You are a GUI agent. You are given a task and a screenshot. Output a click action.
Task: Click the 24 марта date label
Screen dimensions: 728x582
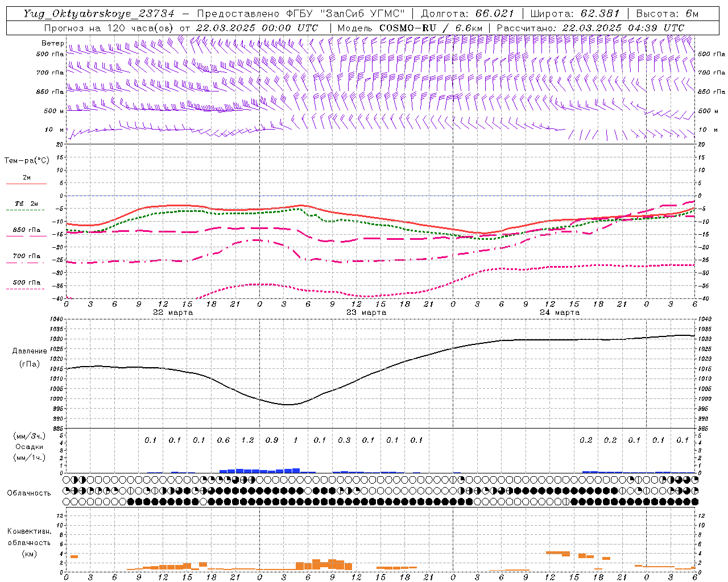[560, 313]
